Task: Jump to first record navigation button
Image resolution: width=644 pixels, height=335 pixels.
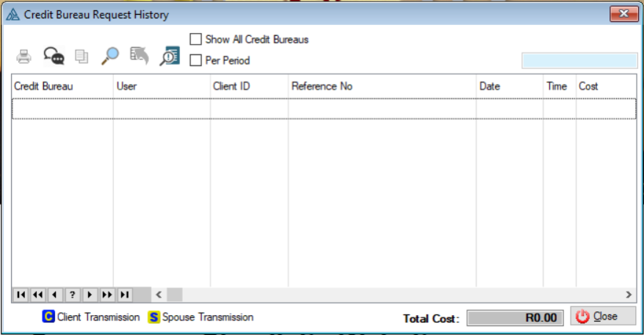Action: [20, 295]
